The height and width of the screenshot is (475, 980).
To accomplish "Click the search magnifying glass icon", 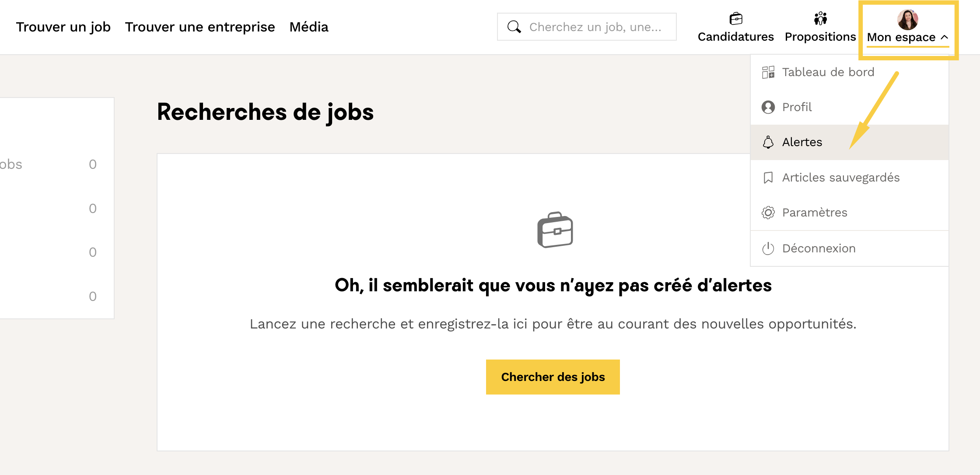I will point(514,27).
